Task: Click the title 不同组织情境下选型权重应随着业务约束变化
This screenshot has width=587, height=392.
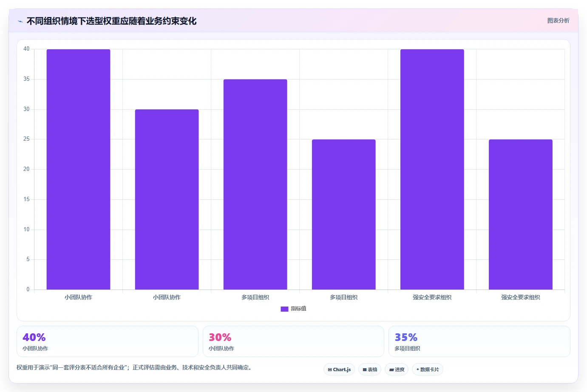Action: tap(111, 21)
